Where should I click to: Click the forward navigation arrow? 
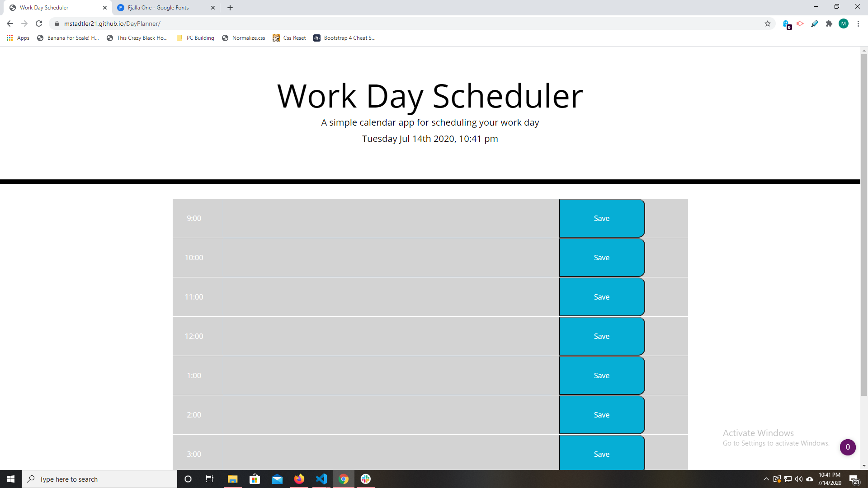[x=24, y=23]
